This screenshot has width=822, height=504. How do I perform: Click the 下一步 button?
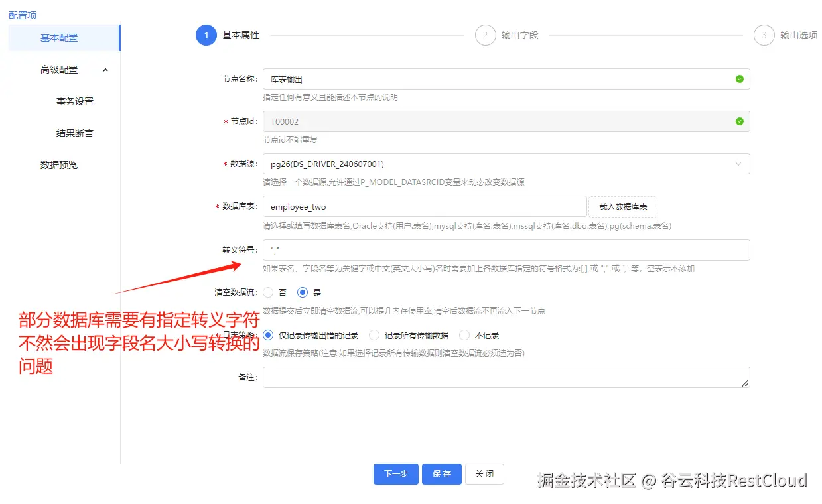396,474
